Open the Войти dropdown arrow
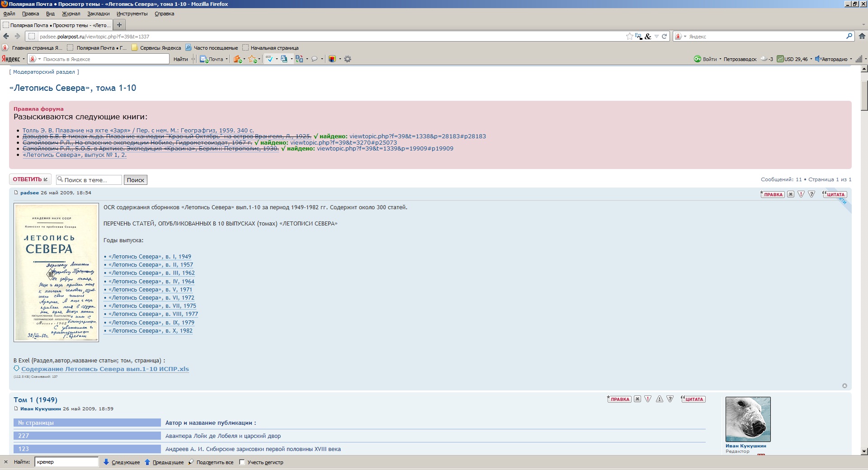Screen dimensions: 868x470 pyautogui.click(x=720, y=59)
